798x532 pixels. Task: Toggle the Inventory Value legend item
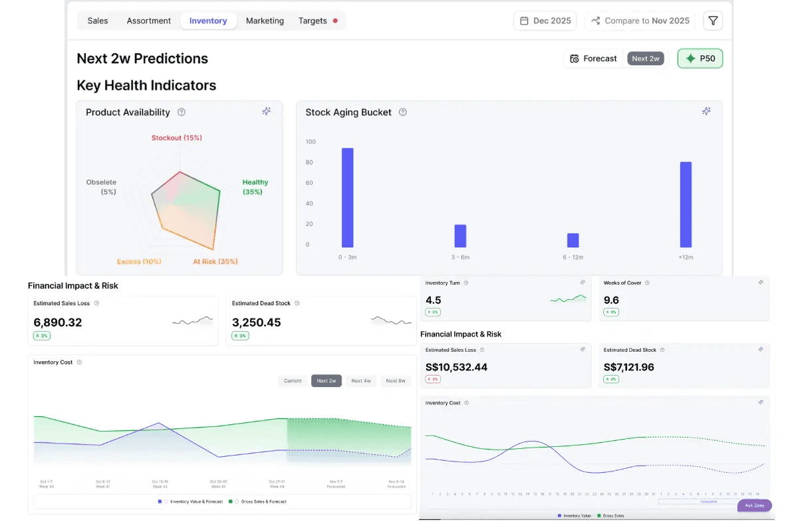point(575,516)
